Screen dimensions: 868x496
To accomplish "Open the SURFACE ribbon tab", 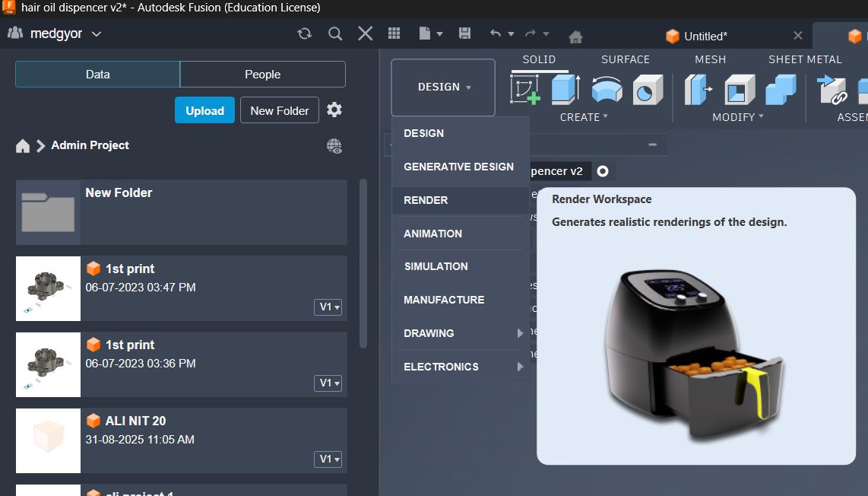I will point(626,59).
